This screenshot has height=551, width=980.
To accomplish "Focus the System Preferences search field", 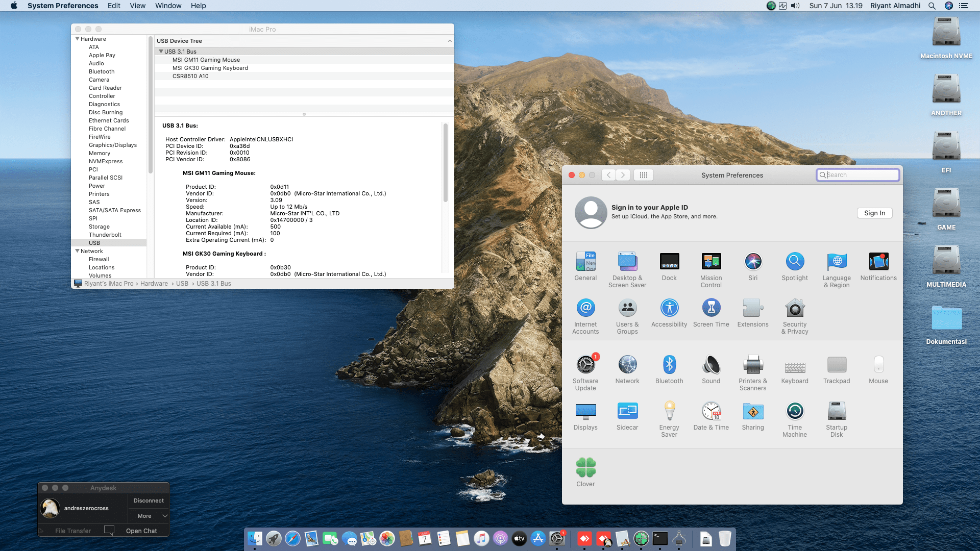I will point(857,175).
